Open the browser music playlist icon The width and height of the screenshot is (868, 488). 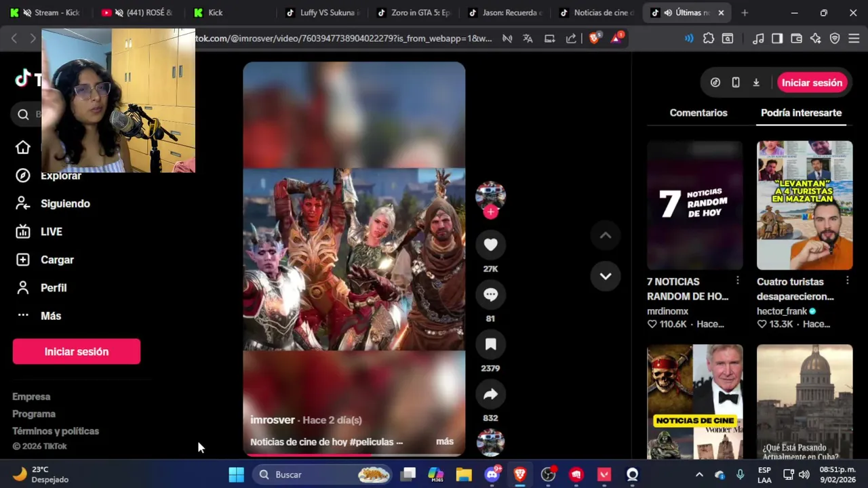759,39
